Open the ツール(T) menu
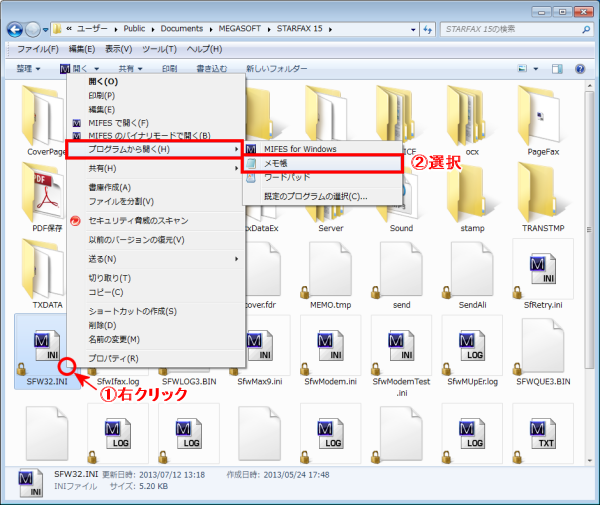 tap(159, 48)
